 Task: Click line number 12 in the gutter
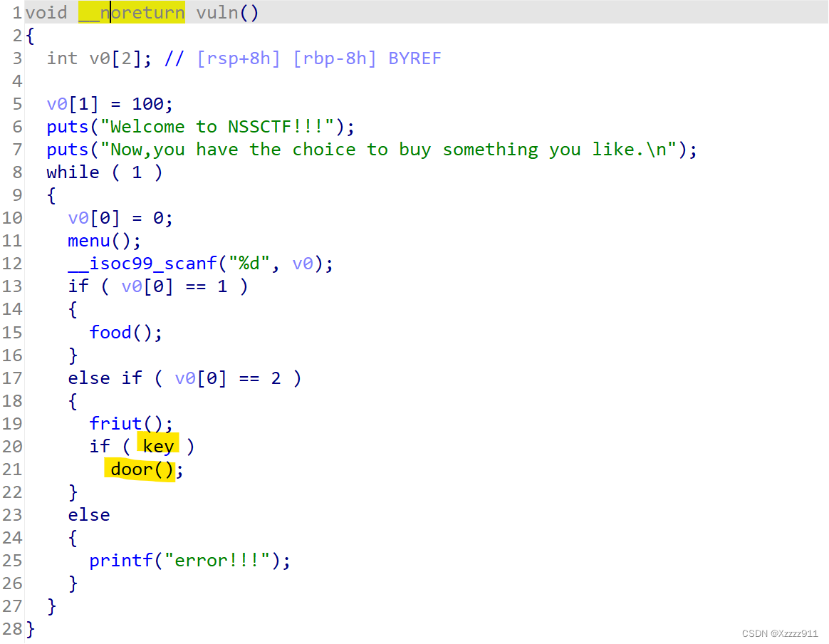(x=12, y=264)
